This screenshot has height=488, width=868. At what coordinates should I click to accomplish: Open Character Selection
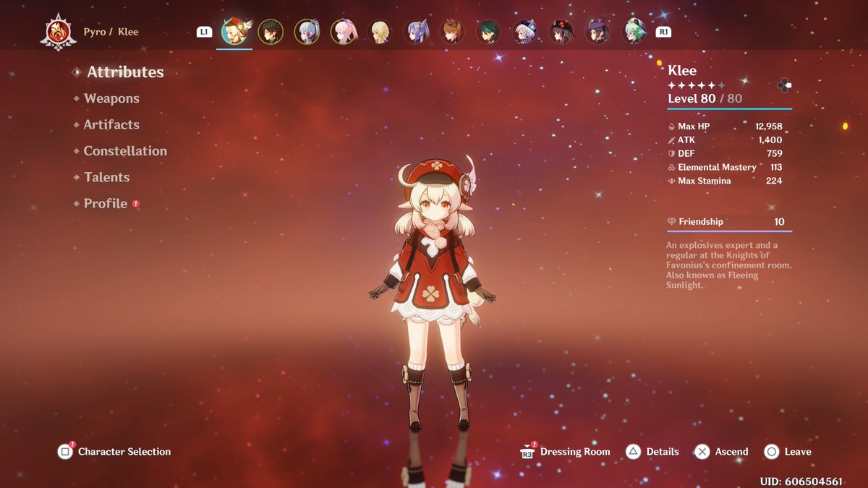tap(124, 452)
